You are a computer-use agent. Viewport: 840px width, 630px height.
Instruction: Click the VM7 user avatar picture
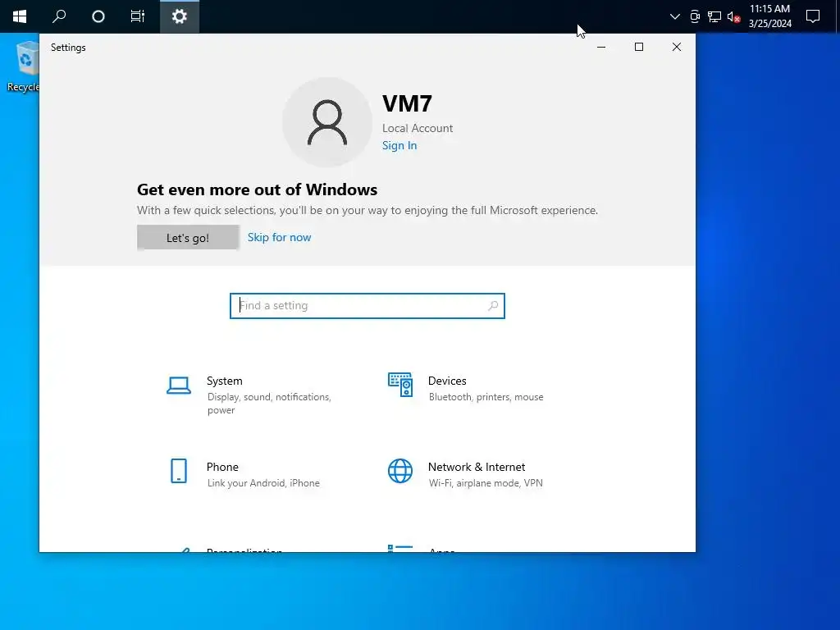tap(327, 122)
